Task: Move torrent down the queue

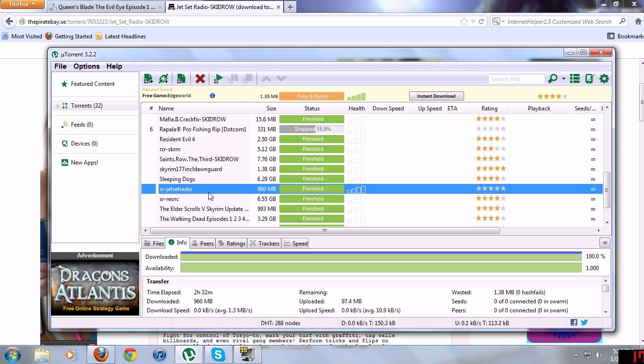Action: (281, 79)
